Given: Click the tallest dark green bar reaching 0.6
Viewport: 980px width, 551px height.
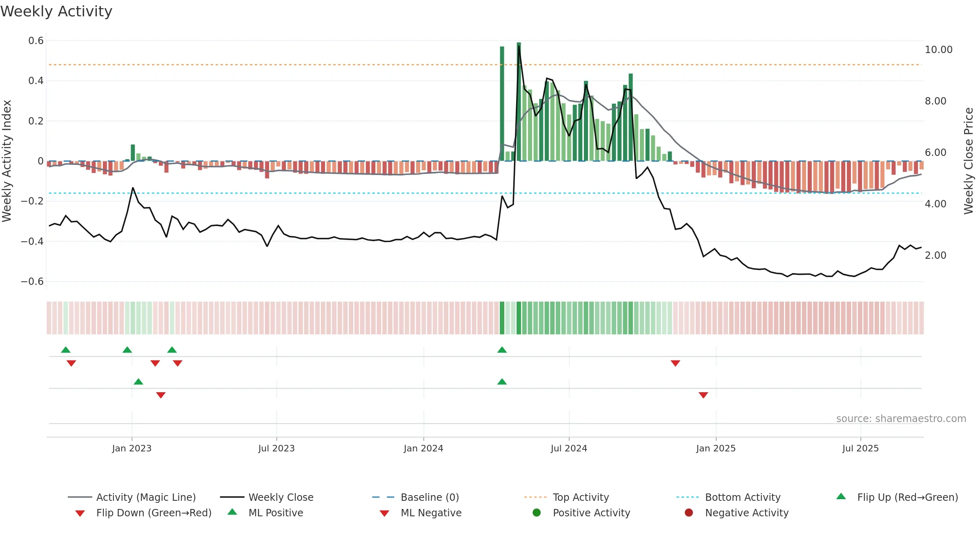Looking at the screenshot, I should [519, 102].
